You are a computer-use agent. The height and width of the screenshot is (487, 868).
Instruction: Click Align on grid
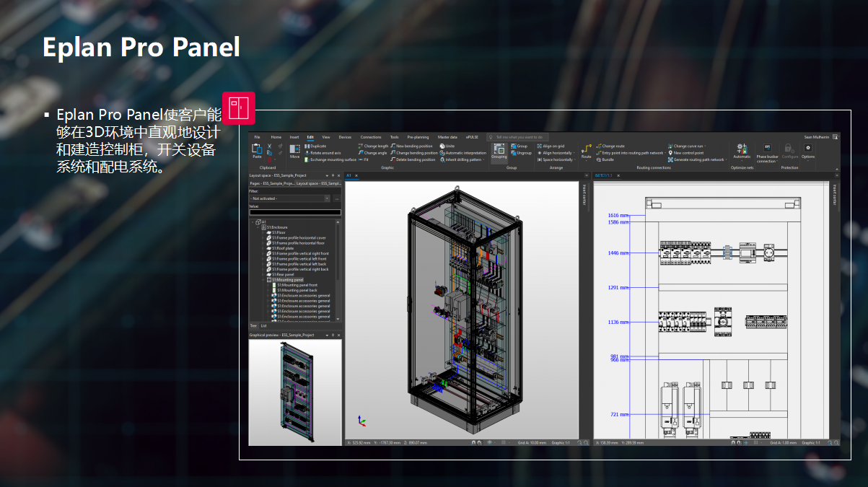[551, 146]
